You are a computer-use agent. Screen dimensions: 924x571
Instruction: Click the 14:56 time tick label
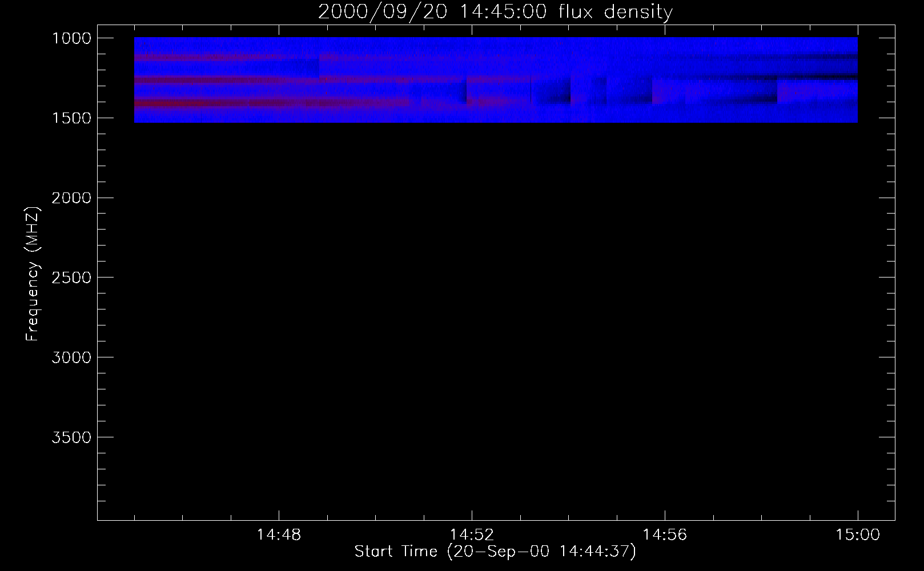click(665, 535)
